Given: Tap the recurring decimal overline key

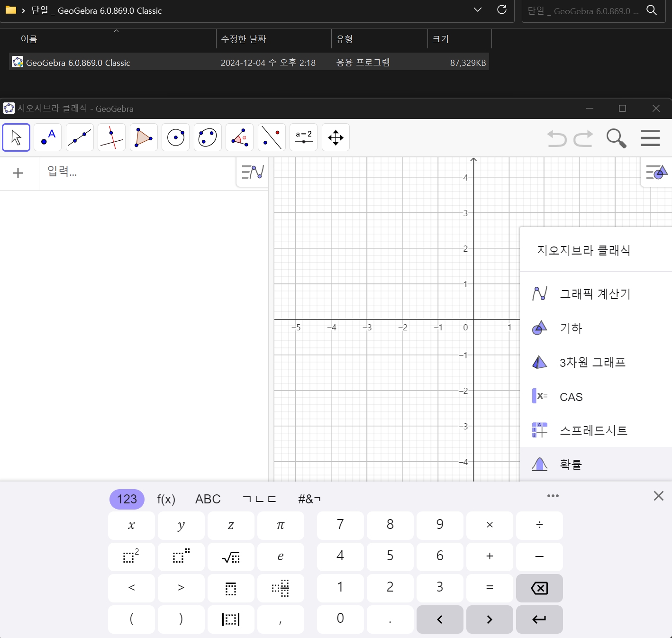Looking at the screenshot, I should pos(231,588).
